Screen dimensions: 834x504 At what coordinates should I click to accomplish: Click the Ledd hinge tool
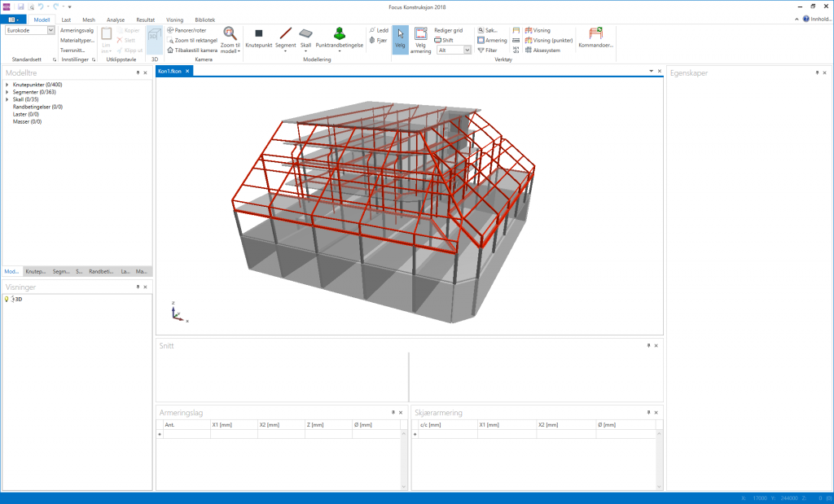(x=379, y=30)
